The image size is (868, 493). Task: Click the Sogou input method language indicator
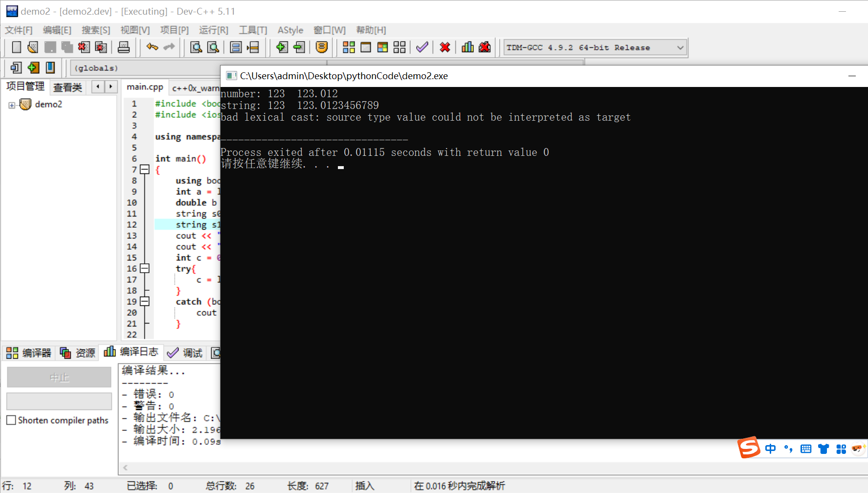(770, 449)
